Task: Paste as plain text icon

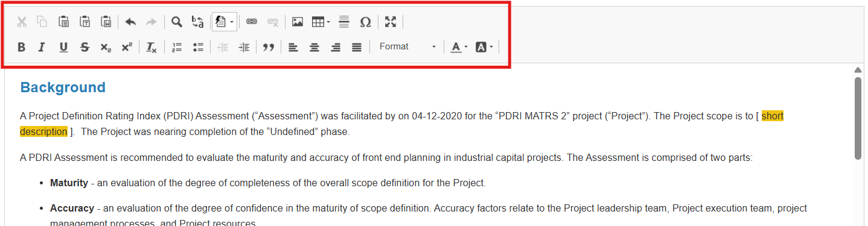Action: coord(85,22)
